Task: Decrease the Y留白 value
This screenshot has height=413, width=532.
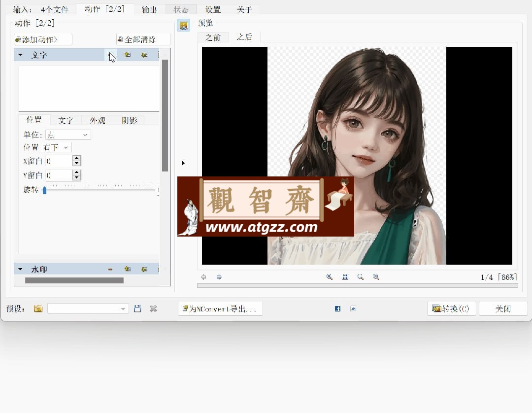Action: [x=77, y=177]
